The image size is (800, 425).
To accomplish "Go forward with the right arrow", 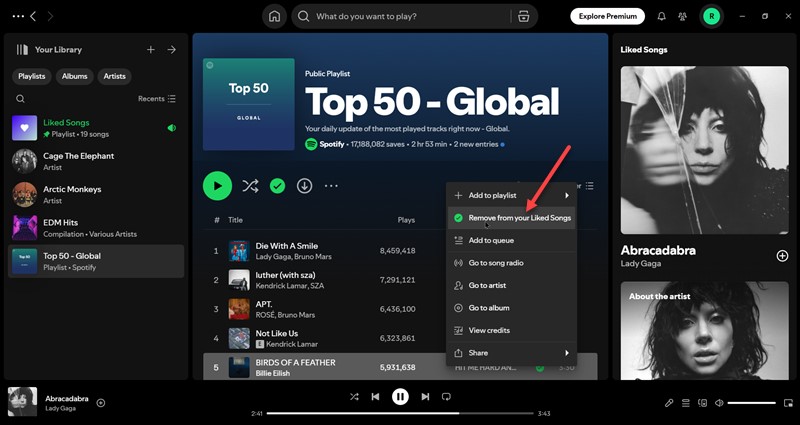I will point(50,16).
